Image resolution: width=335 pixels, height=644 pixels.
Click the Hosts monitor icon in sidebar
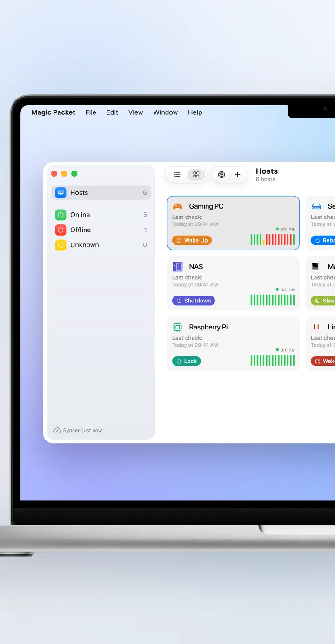point(60,192)
